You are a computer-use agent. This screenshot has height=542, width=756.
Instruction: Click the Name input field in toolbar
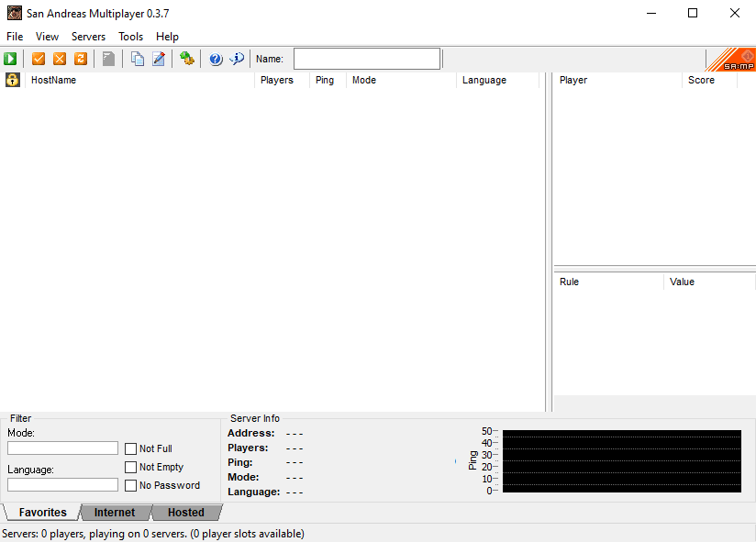[x=366, y=59]
